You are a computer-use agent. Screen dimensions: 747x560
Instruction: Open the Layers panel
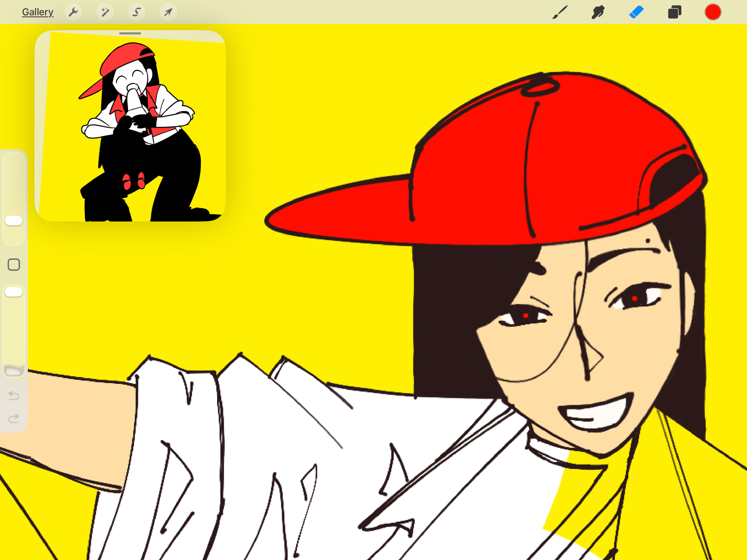point(675,12)
